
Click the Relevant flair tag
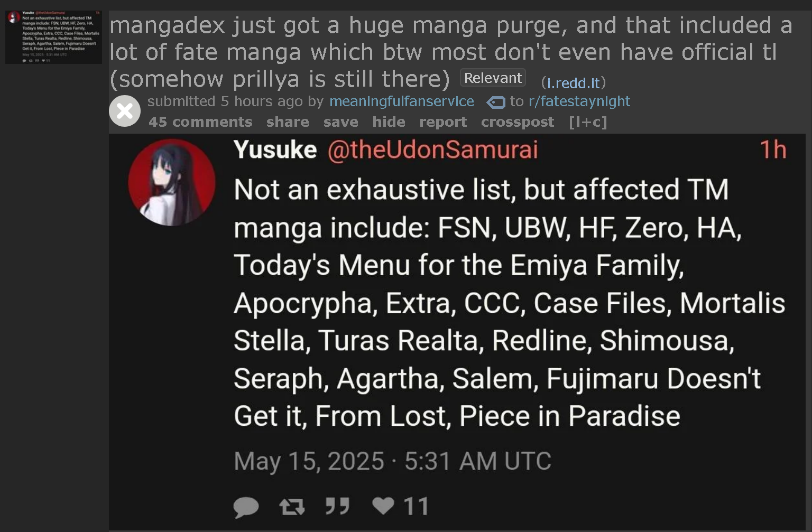(x=493, y=78)
